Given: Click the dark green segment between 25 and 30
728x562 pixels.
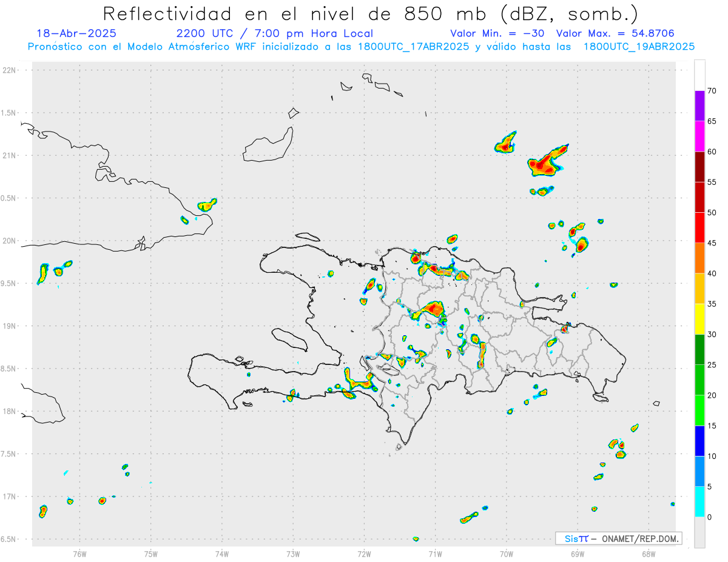Looking at the screenshot, I should (x=699, y=350).
